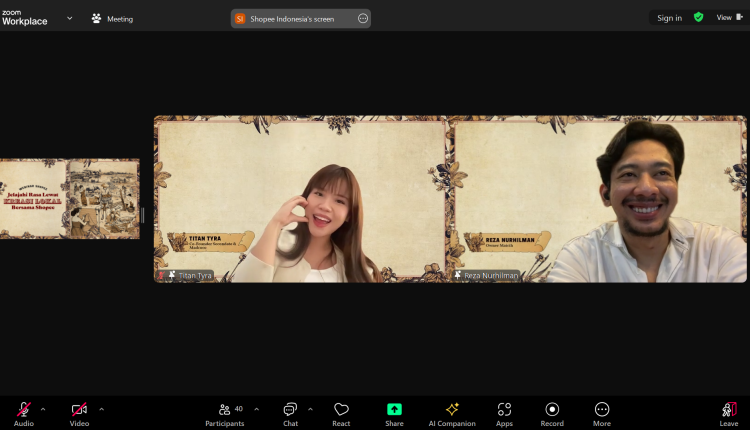Open options for Shopee Indonesia's screen
Screen dimensions: 750x430
coord(362,18)
